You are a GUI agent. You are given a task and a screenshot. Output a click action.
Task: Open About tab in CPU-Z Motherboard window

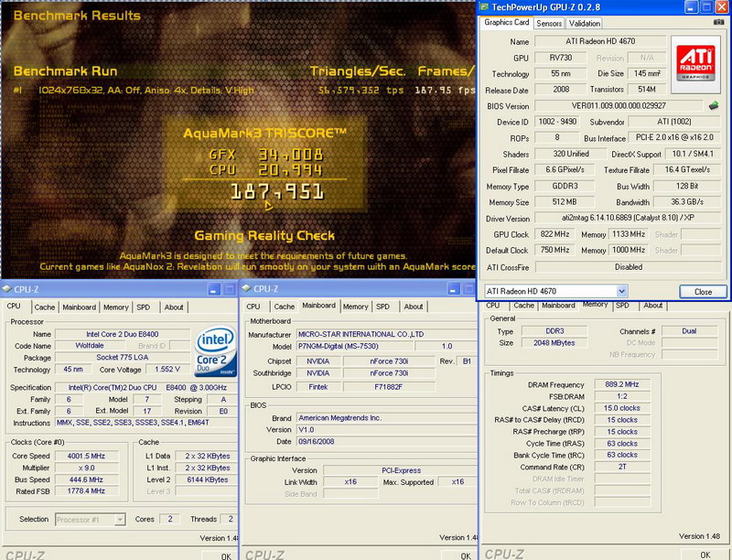pyautogui.click(x=414, y=307)
